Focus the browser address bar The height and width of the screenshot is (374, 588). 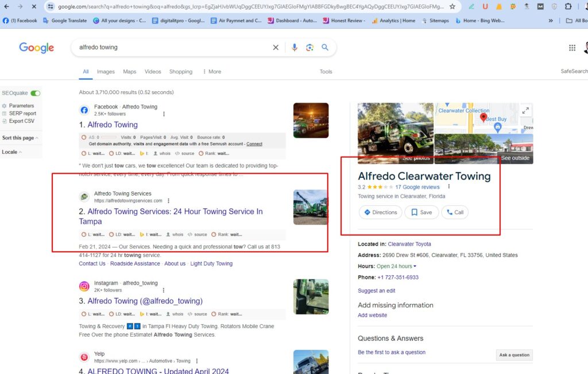pos(250,6)
